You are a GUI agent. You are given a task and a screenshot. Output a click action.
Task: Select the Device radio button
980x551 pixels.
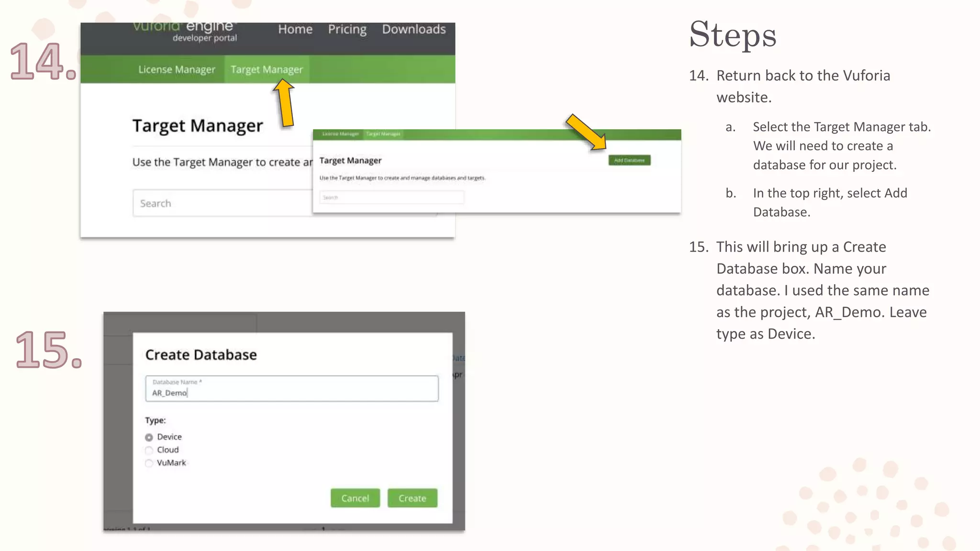point(149,437)
